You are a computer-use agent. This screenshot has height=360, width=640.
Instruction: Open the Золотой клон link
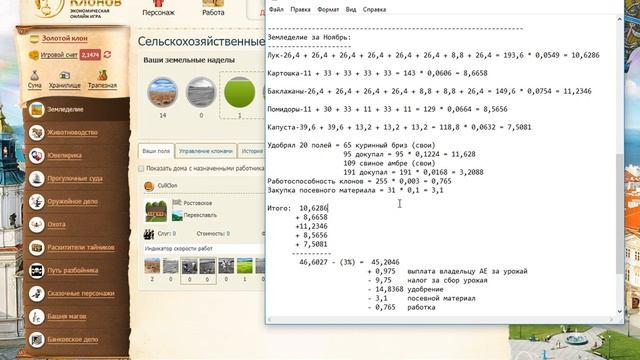(64, 38)
